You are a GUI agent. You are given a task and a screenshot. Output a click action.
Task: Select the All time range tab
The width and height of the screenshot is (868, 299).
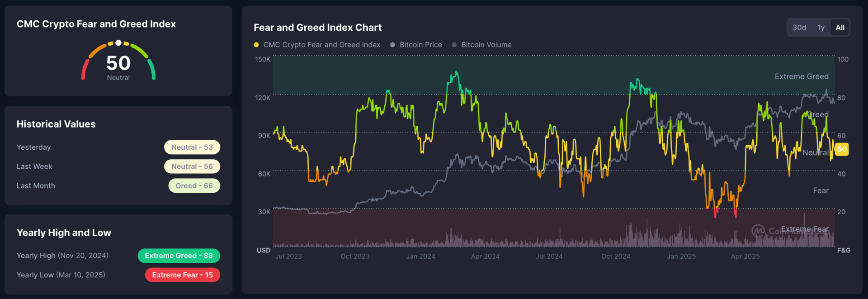840,28
